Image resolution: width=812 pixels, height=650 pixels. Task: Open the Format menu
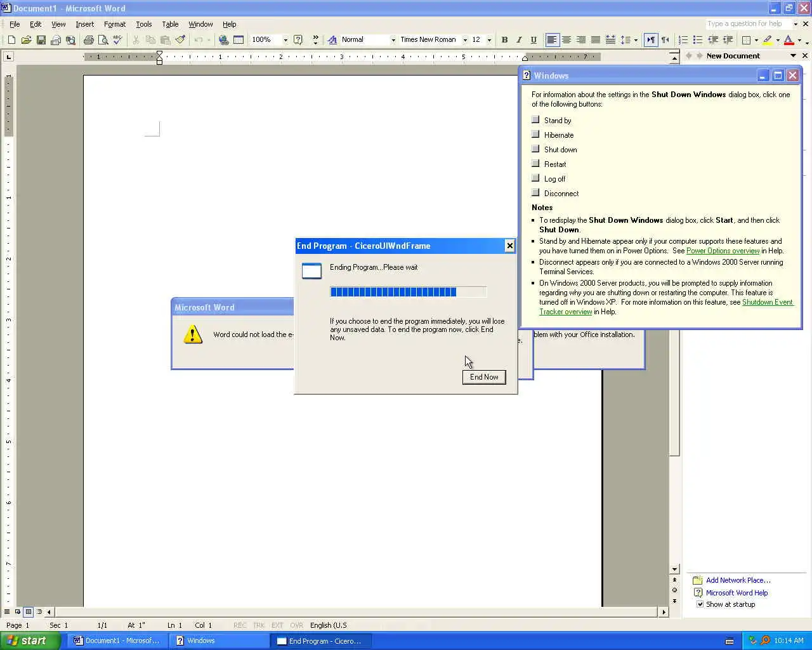[x=115, y=24]
